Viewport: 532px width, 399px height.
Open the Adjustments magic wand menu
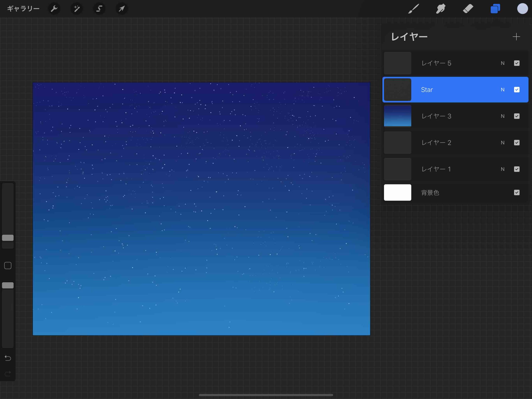coord(77,9)
